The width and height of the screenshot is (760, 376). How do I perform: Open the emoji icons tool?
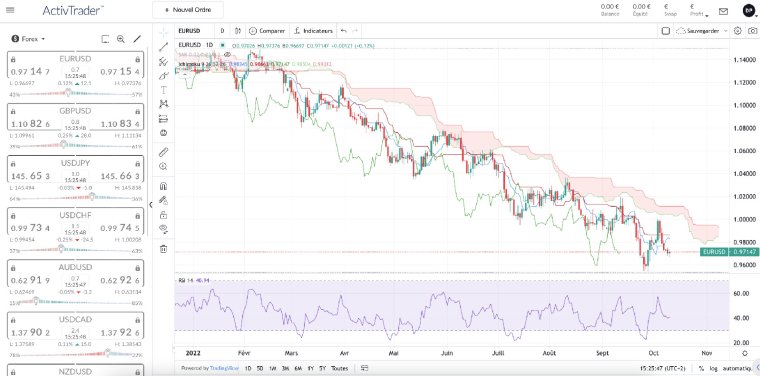click(164, 133)
